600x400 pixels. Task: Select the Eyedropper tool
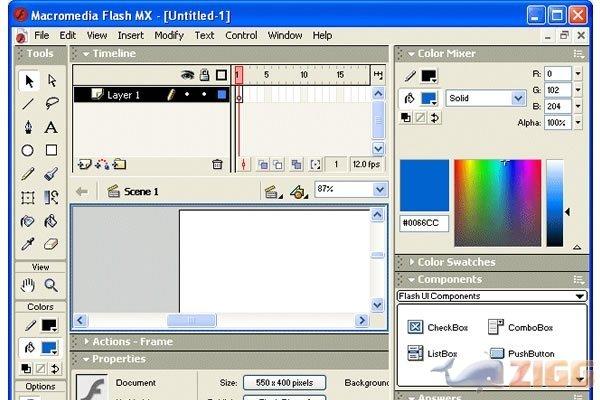(28, 244)
